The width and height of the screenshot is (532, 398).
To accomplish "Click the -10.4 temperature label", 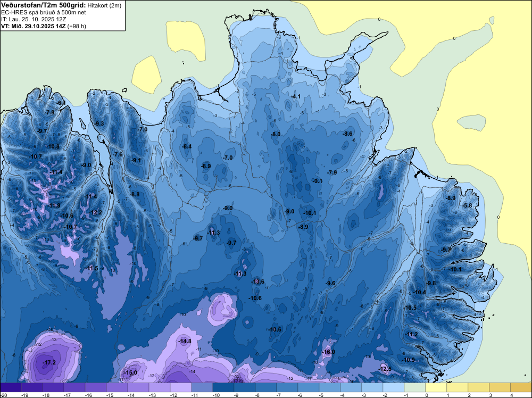I will click(419, 292).
